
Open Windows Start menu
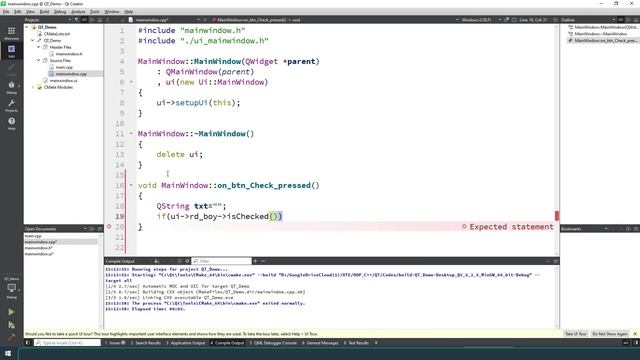8,353
